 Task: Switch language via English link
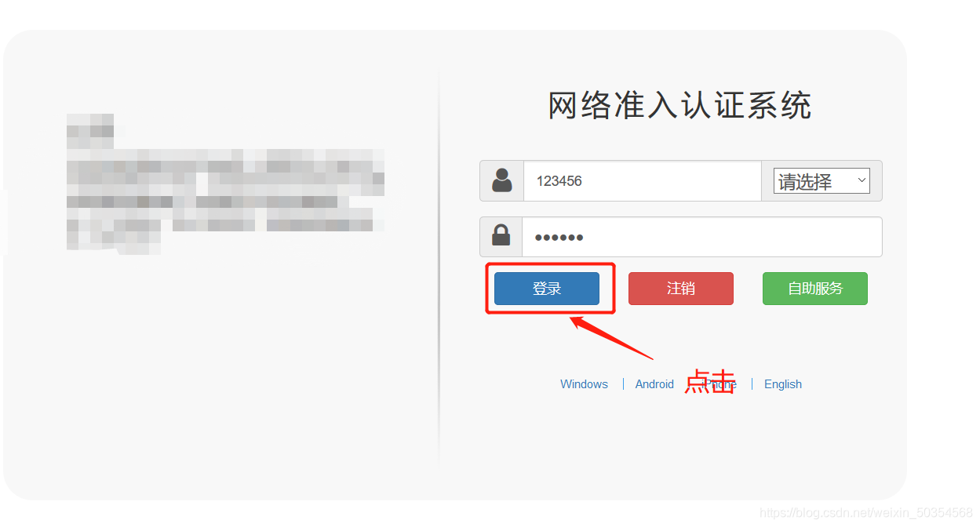pyautogui.click(x=783, y=384)
